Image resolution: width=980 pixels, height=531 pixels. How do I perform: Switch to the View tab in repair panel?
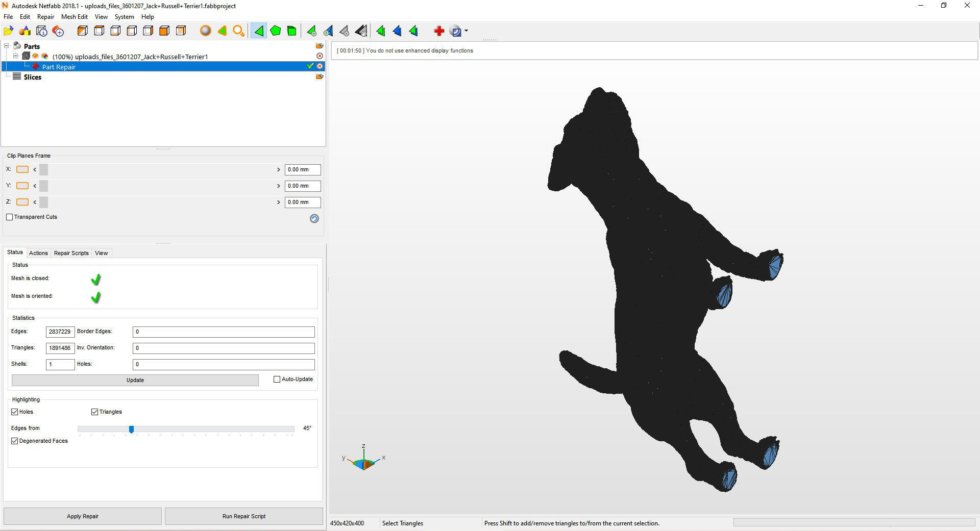coord(102,253)
